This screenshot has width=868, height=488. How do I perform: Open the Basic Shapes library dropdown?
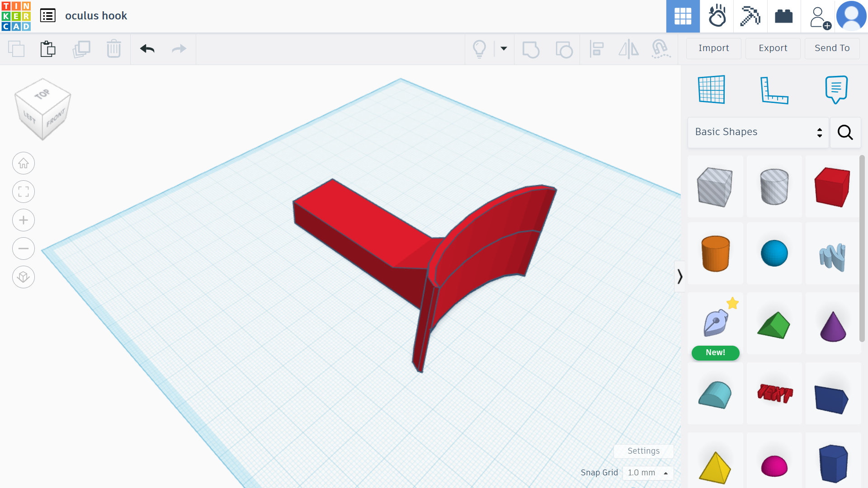coord(758,132)
